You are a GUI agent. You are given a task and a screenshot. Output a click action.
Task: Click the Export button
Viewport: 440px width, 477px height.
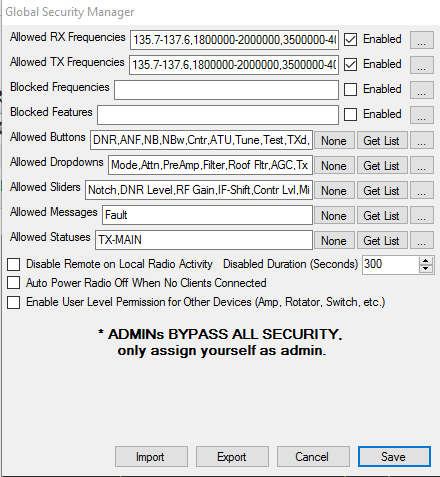point(232,457)
